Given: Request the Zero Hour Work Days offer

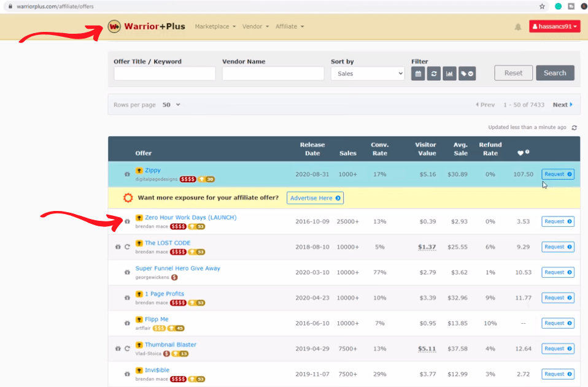Looking at the screenshot, I should pos(558,221).
